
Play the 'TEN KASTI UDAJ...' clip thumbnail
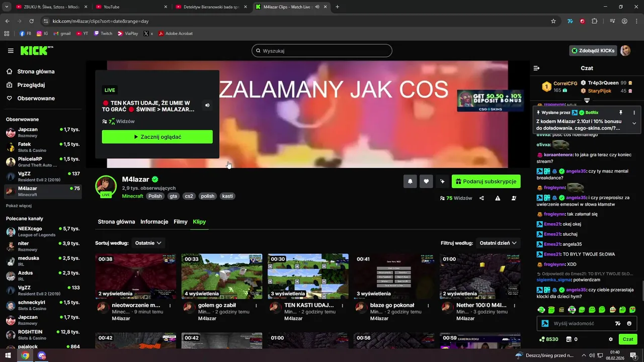click(x=308, y=277)
